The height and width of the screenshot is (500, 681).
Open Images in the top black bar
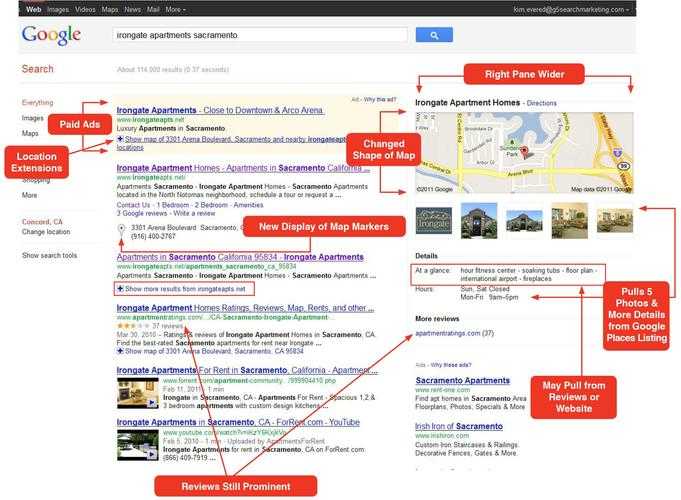[58, 9]
